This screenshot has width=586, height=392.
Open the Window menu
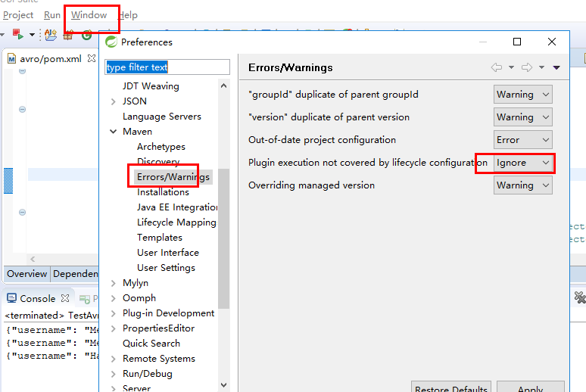coord(89,15)
